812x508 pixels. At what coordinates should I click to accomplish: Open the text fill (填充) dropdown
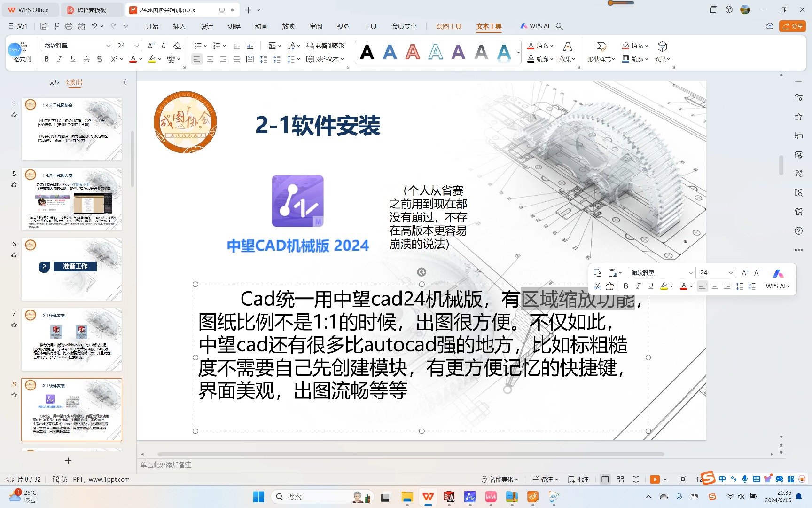540,46
